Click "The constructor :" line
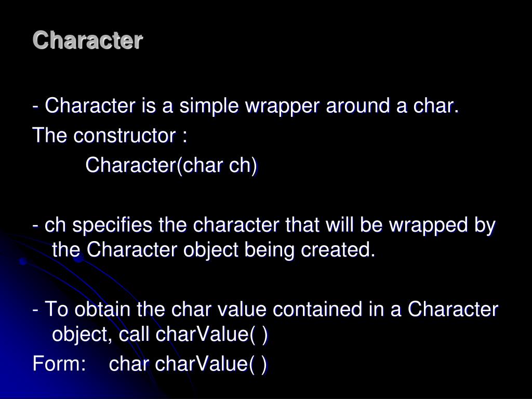Viewport: 532px width, 399px height. [110, 136]
